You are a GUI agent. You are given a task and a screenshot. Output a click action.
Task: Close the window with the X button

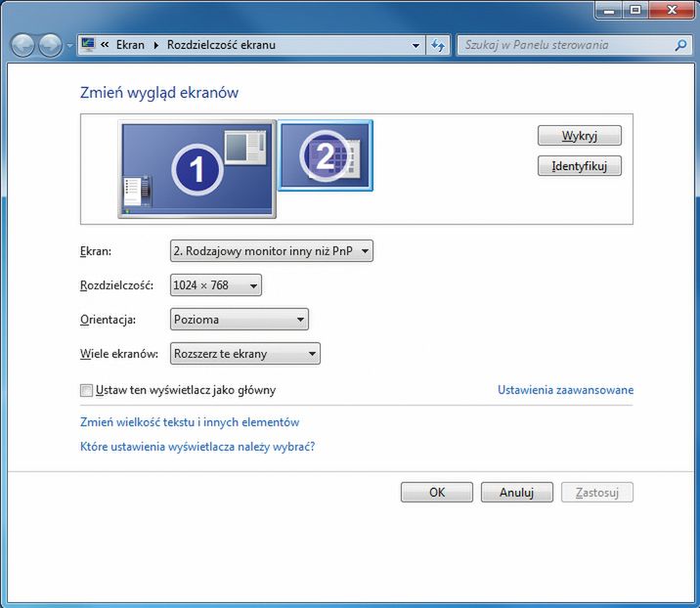pos(671,10)
